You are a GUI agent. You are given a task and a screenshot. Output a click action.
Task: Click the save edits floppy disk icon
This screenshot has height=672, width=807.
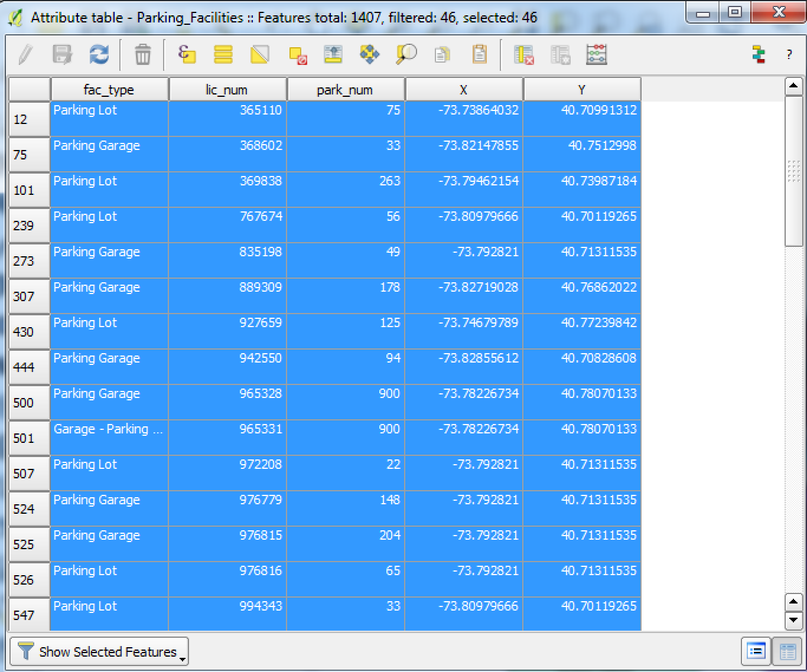tap(62, 55)
